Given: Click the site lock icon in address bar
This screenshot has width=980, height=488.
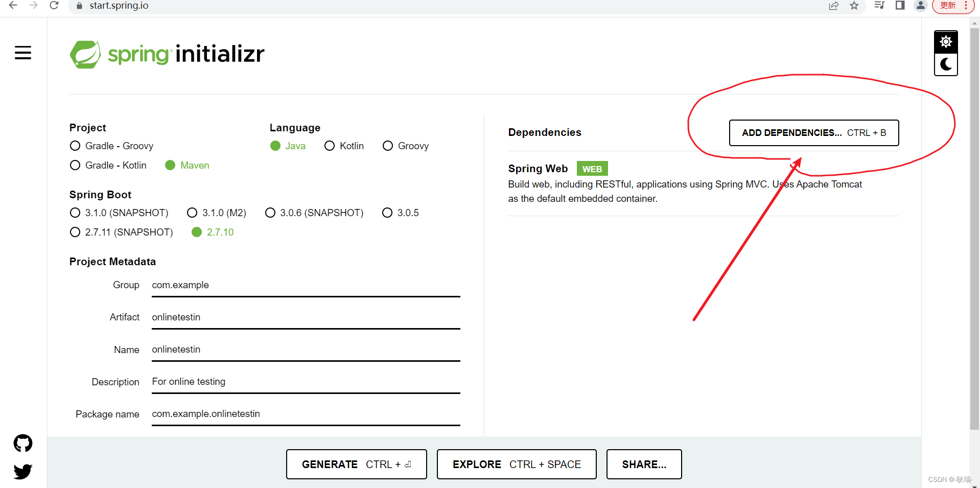Looking at the screenshot, I should click(79, 6).
